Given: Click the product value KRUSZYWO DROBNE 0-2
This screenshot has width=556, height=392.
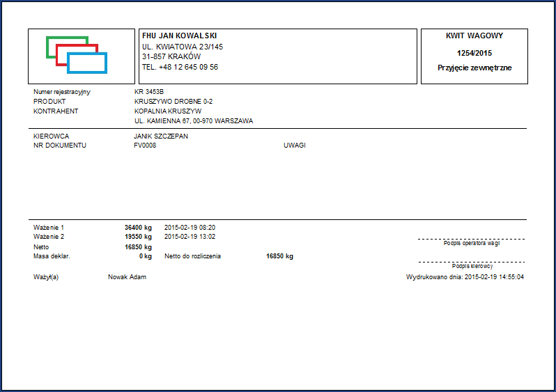Looking at the screenshot, I should click(x=173, y=102).
